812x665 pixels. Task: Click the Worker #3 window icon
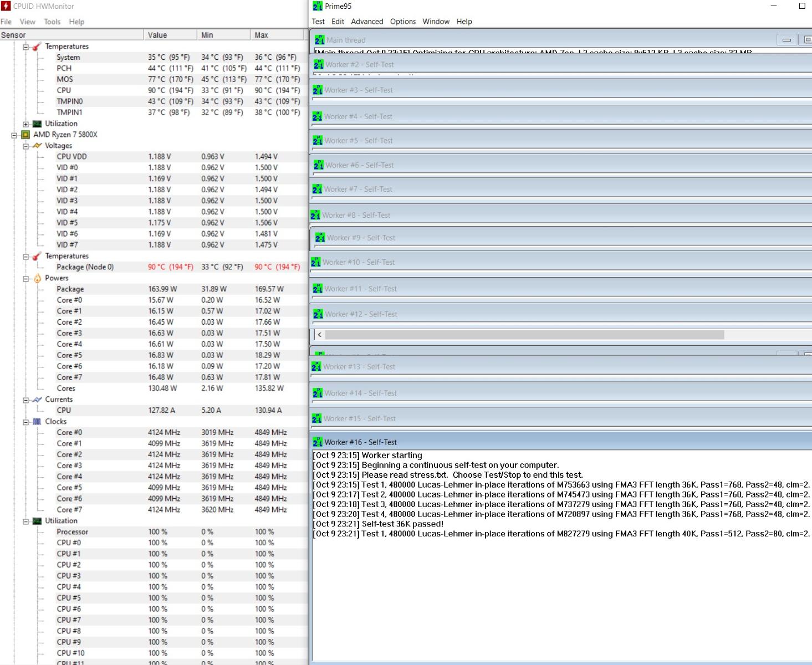[x=318, y=90]
